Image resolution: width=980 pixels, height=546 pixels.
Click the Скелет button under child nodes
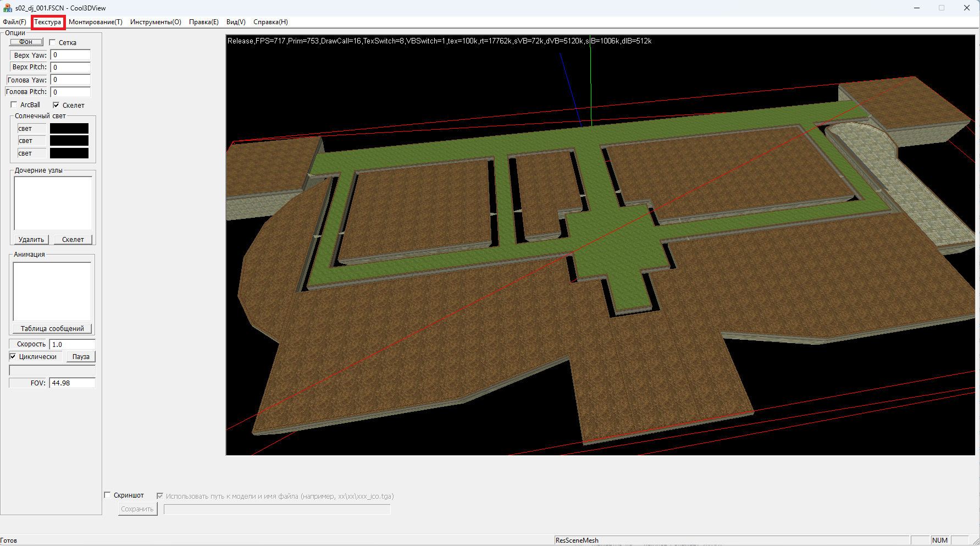73,240
